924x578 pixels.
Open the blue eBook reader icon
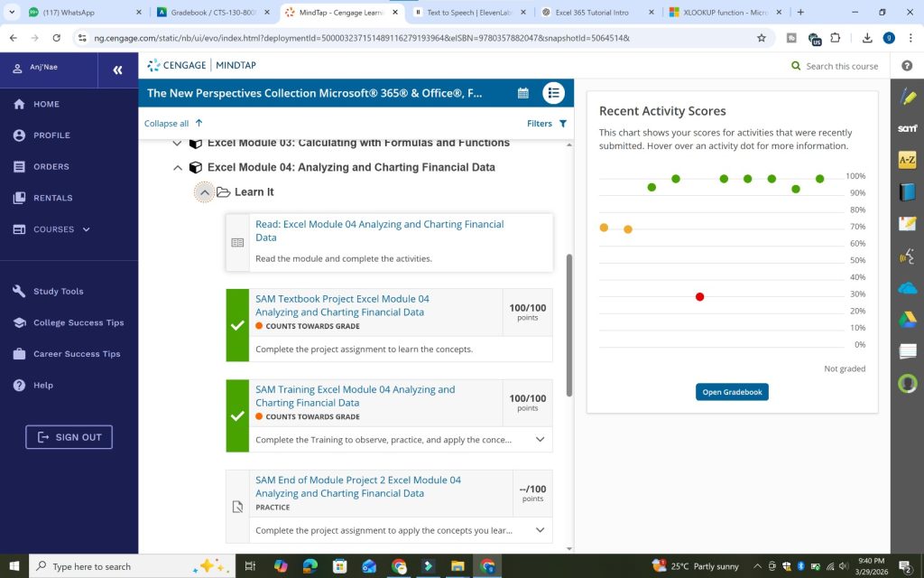click(x=908, y=191)
